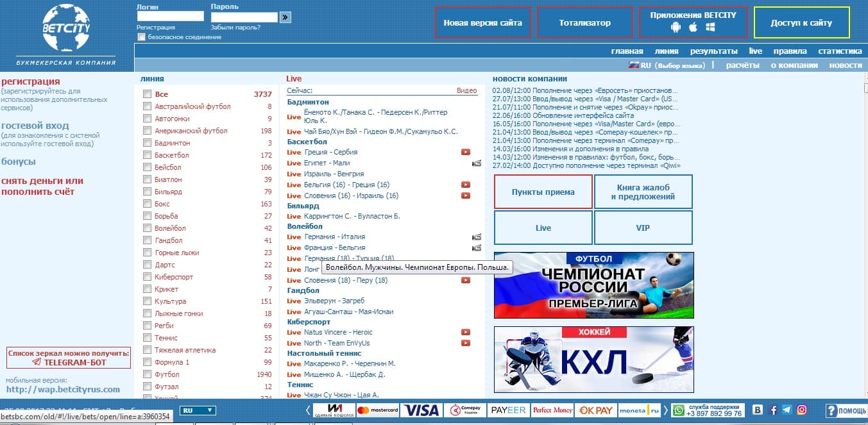The image size is (868, 425).
Task: Open the КХЛ hockey banner
Action: [x=594, y=360]
